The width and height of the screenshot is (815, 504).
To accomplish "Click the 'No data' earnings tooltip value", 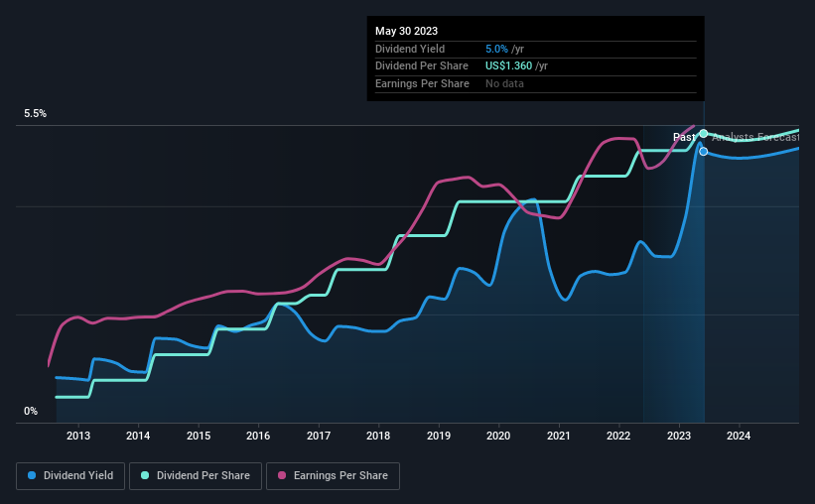I will (x=504, y=83).
